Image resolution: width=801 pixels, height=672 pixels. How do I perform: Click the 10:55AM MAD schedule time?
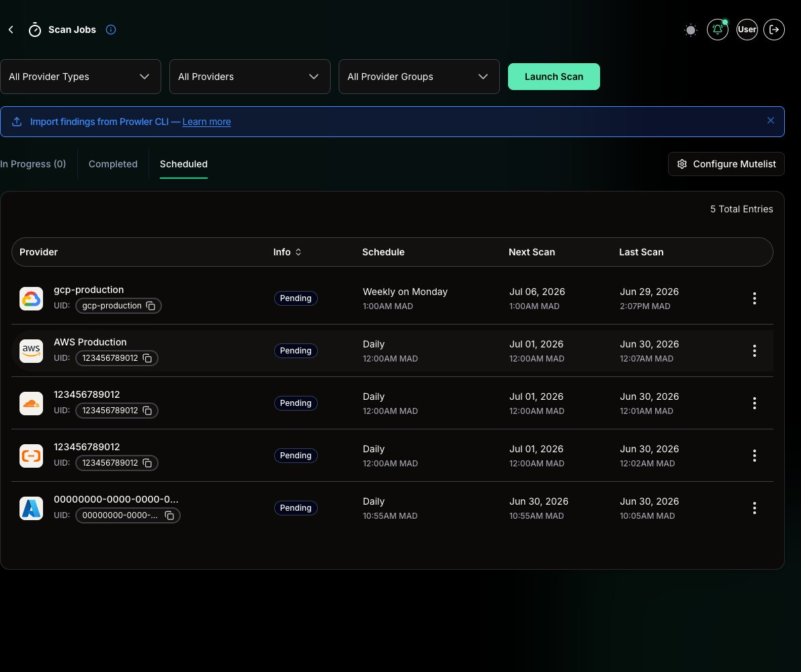pos(390,516)
